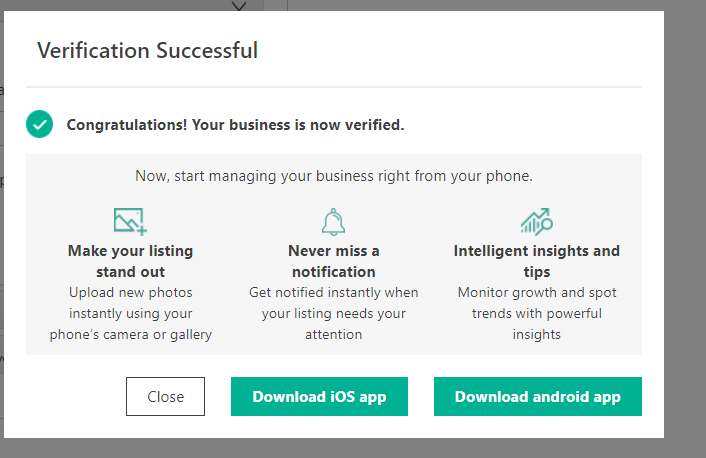Click the Monitor growth and spot trends description
706x458 pixels.
click(x=537, y=313)
